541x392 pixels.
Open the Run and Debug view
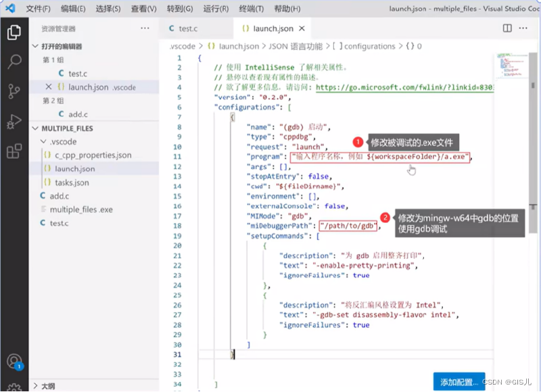pos(14,122)
